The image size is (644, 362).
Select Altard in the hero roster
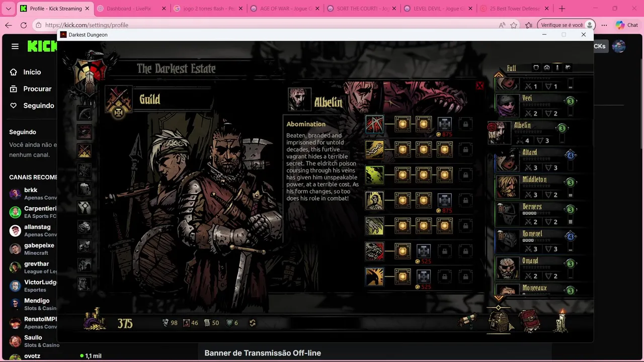point(536,160)
